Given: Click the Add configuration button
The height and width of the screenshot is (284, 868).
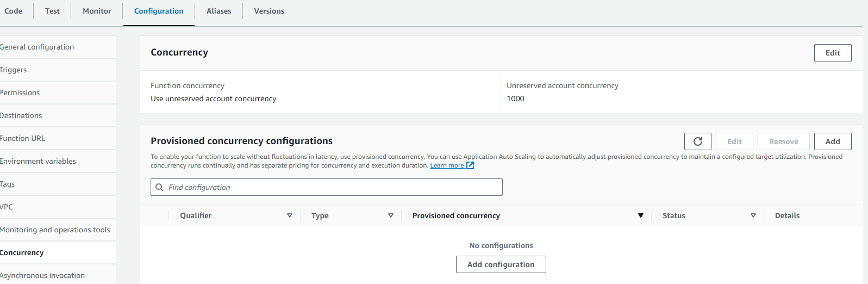Looking at the screenshot, I should coord(501,264).
